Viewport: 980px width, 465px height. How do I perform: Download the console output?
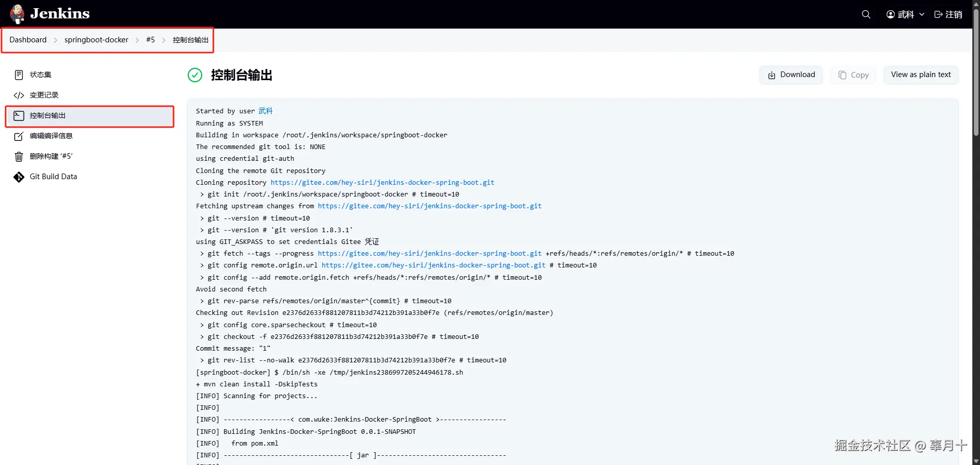[x=791, y=75]
